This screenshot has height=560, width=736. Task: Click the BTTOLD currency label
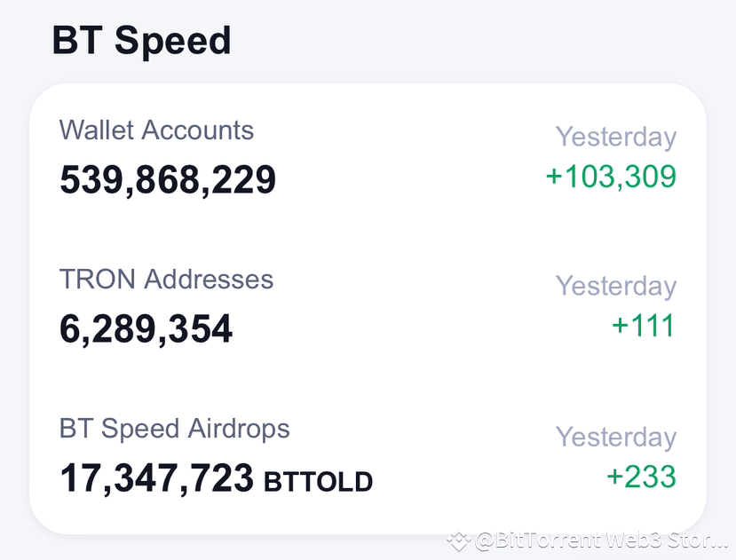tap(316, 482)
